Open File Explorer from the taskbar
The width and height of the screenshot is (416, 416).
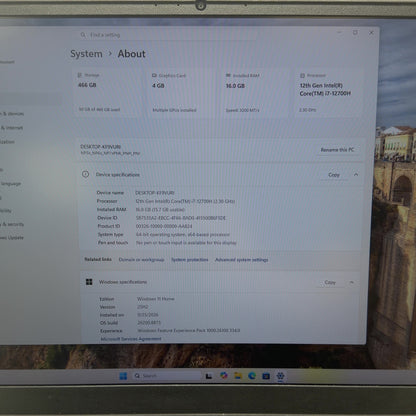click(x=238, y=376)
